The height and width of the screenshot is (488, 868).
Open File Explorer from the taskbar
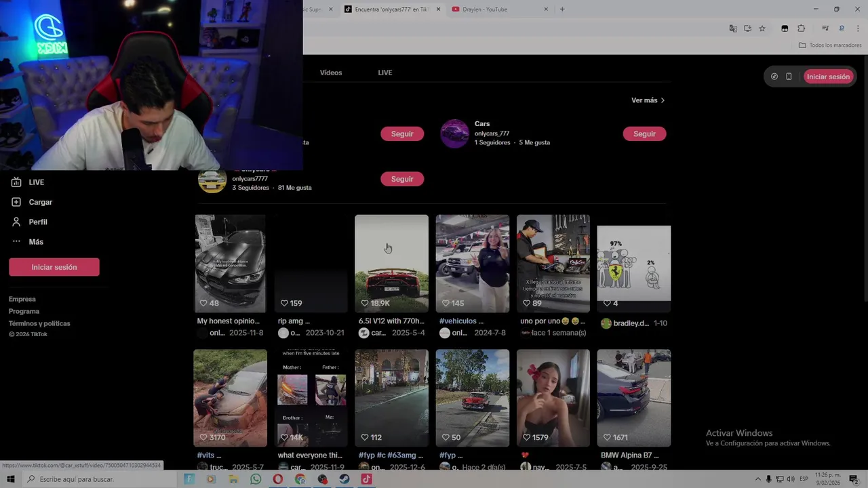point(233,479)
